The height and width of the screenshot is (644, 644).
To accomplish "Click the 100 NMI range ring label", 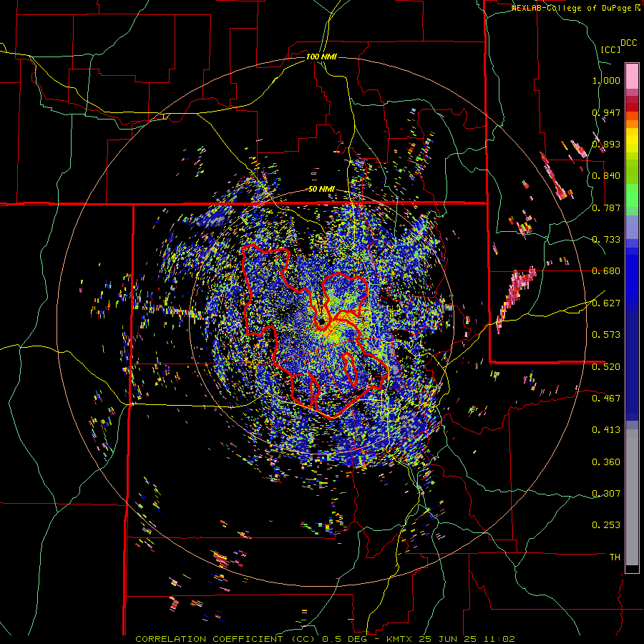I will (321, 57).
